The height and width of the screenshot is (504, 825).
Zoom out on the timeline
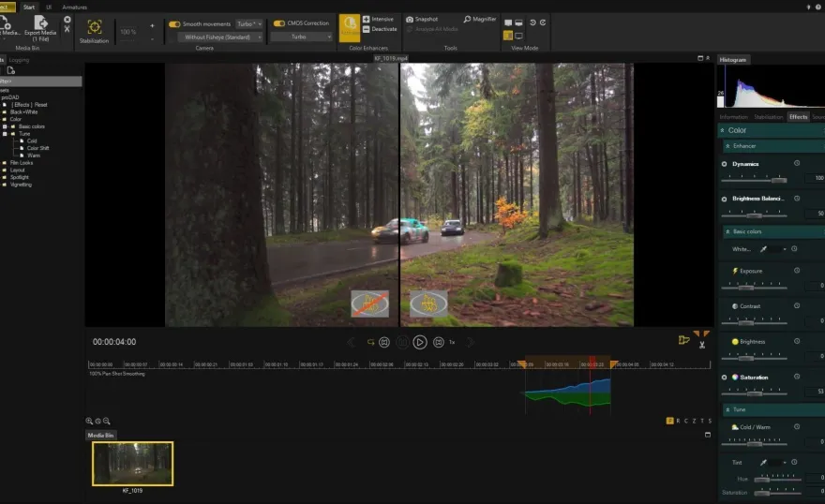[x=106, y=421]
